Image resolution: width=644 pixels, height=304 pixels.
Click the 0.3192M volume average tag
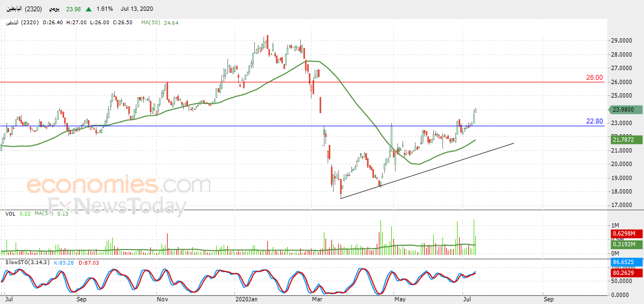[x=626, y=244]
